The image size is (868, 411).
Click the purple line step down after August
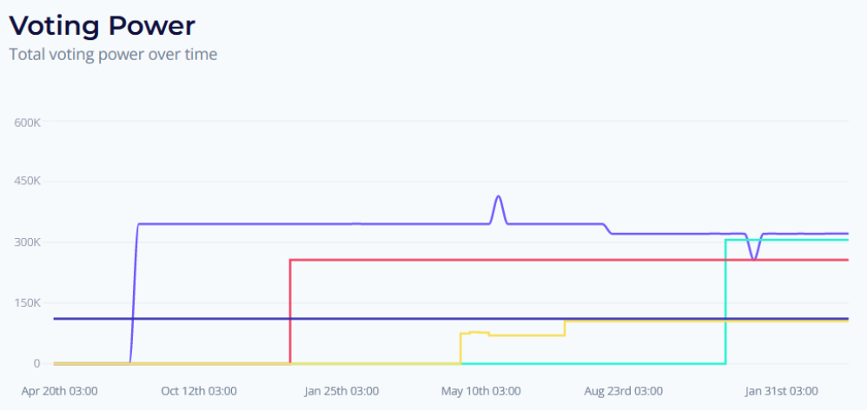tap(606, 229)
